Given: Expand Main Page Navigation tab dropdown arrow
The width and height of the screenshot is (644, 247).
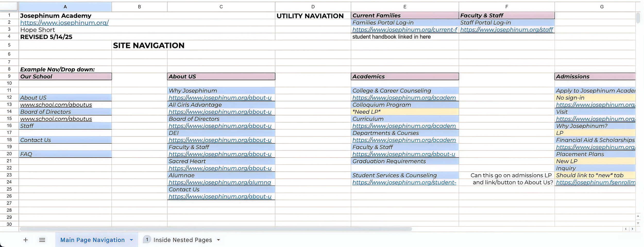Looking at the screenshot, I should click(132, 240).
